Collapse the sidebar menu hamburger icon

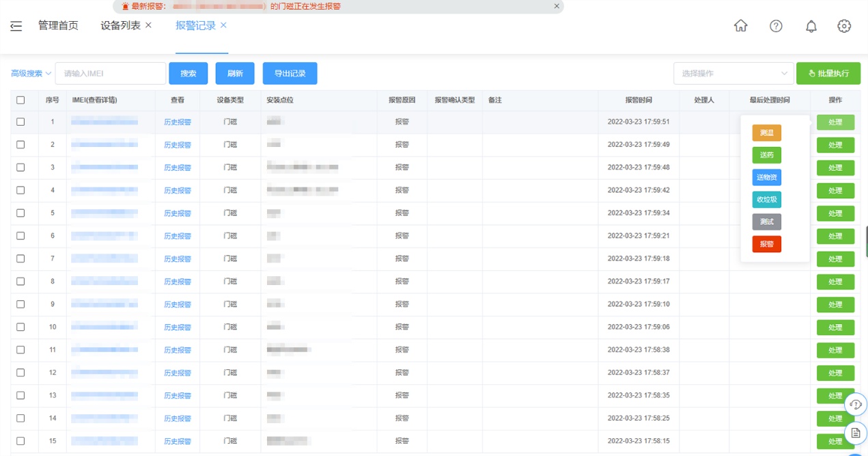[16, 26]
